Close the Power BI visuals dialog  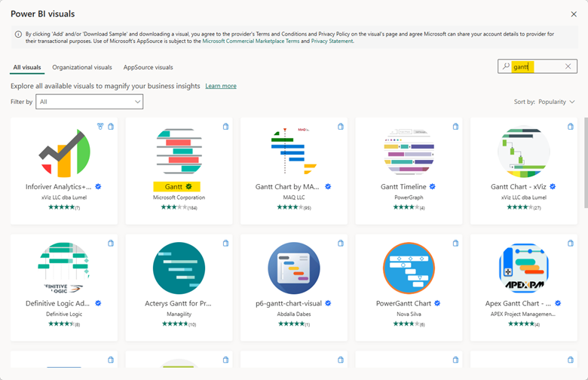coord(574,14)
